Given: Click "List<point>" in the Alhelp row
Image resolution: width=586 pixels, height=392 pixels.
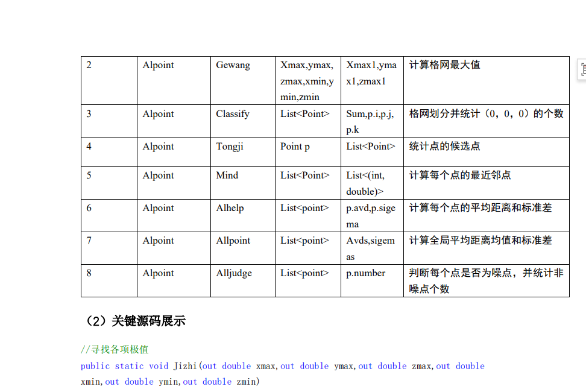Looking at the screenshot, I should click(x=304, y=208).
